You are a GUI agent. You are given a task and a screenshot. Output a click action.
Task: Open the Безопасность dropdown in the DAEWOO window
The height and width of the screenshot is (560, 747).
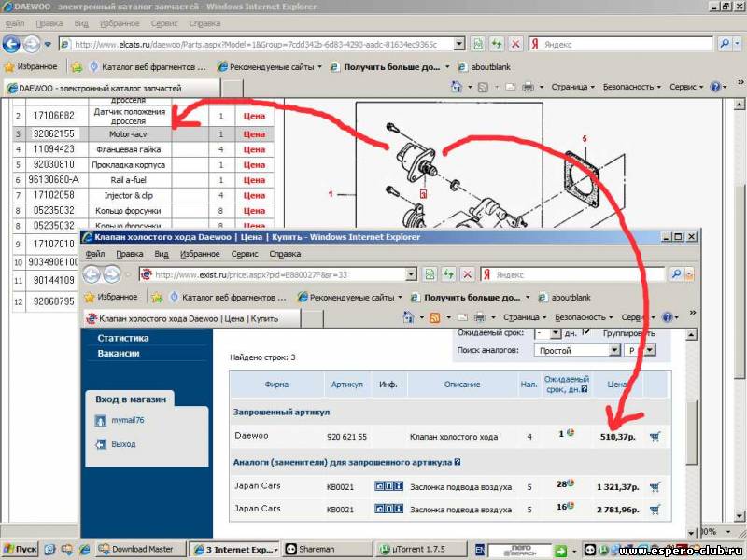point(632,87)
